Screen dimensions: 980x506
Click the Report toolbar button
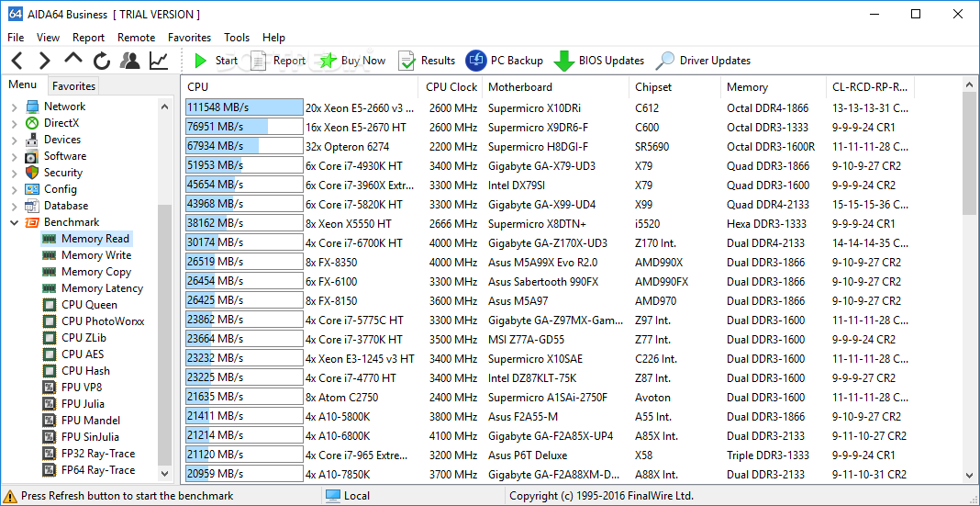(x=277, y=61)
